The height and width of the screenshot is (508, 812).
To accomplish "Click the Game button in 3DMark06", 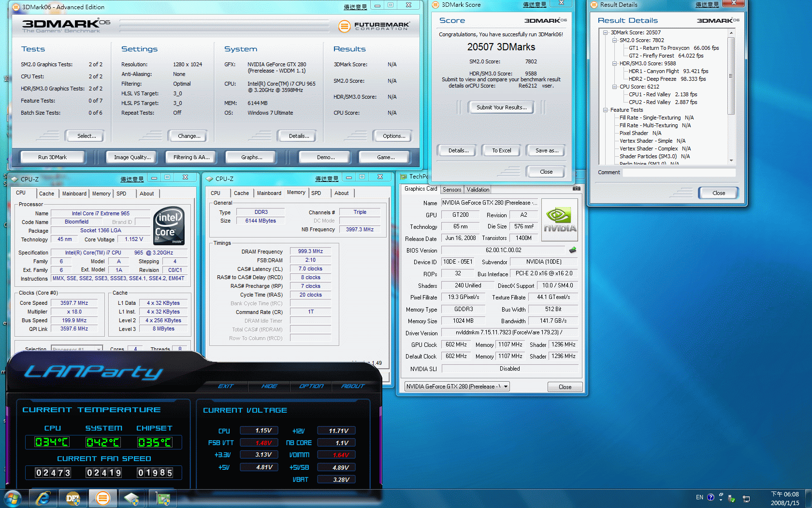I will (385, 157).
